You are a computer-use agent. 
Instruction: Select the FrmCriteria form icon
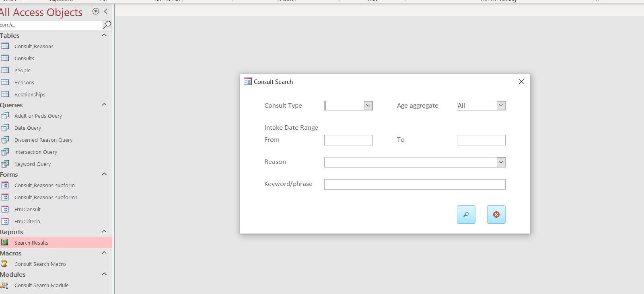point(5,221)
